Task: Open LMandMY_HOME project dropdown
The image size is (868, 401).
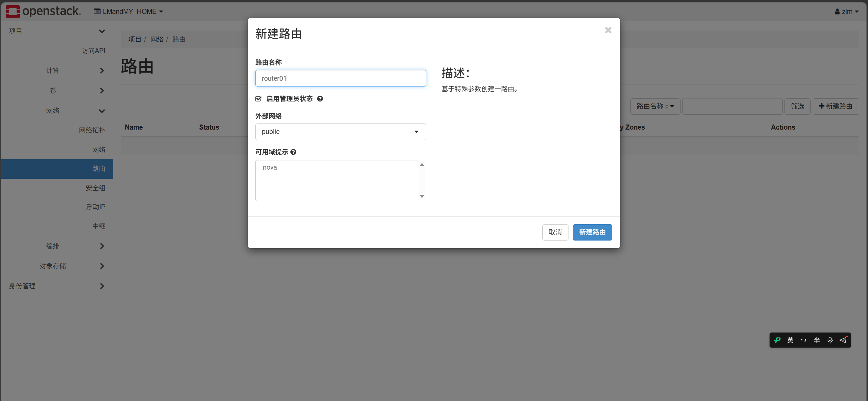Action: click(x=128, y=12)
